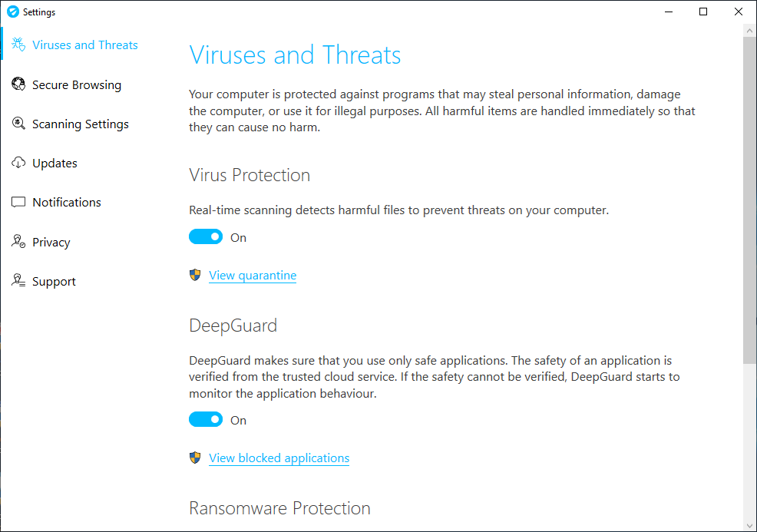Click the scrollbar down arrow
Image resolution: width=757 pixels, height=532 pixels.
point(749,524)
